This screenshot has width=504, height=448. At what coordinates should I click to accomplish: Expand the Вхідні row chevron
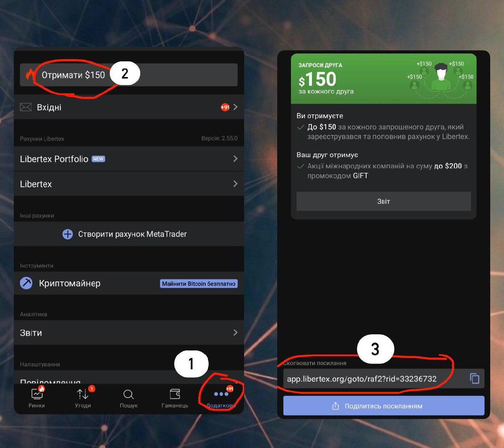235,107
